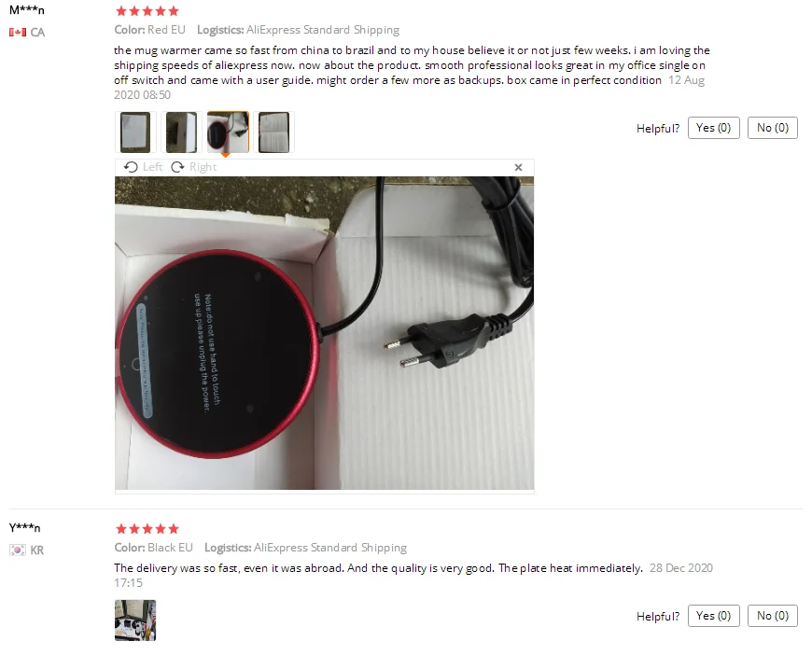Rotate the review photo left using the icon
The image size is (812, 655).
[131, 167]
